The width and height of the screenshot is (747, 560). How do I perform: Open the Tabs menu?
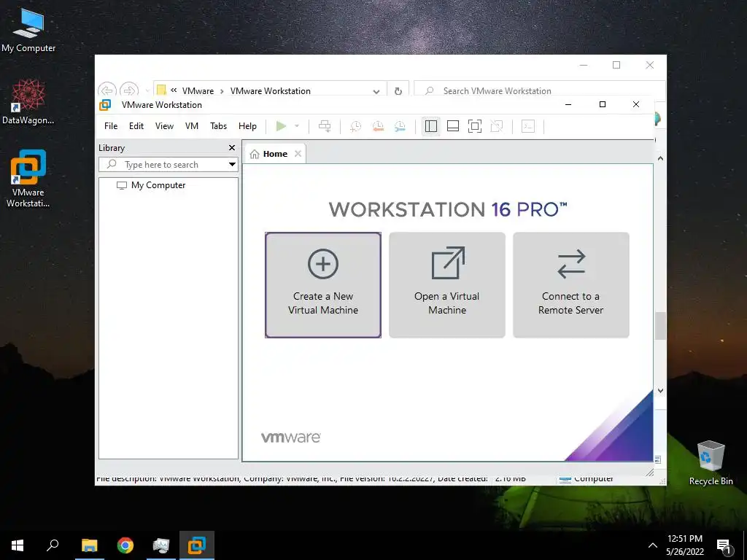[x=219, y=126]
